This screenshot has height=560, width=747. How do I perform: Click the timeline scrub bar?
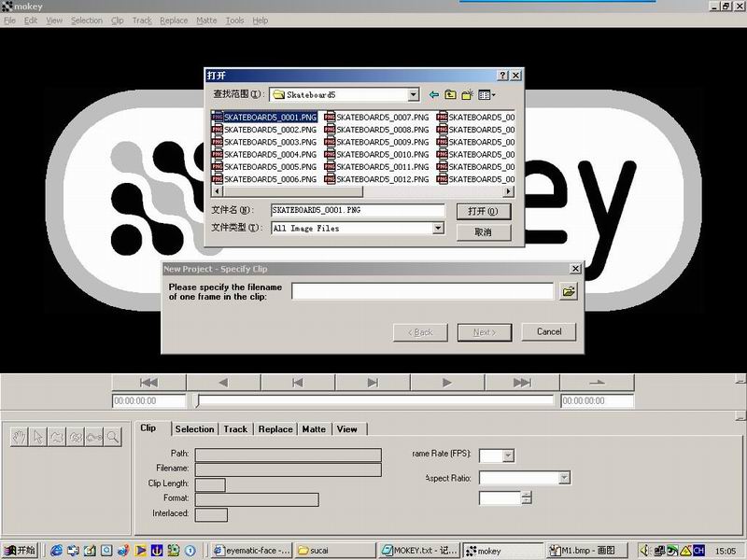click(x=374, y=401)
